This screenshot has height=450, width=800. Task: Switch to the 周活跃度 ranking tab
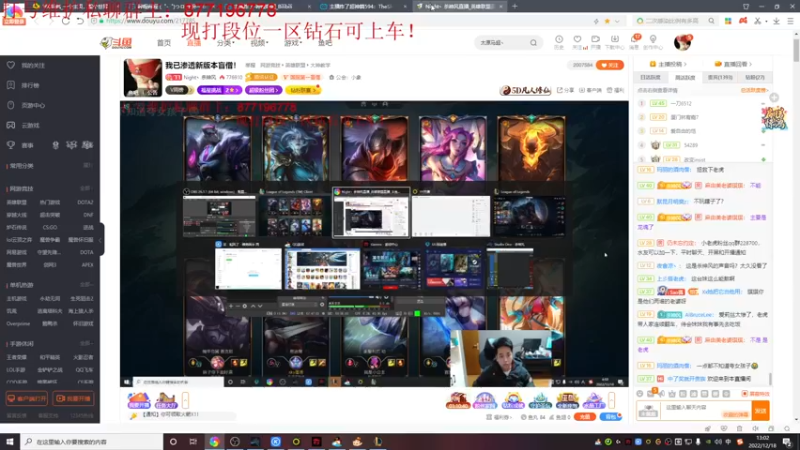click(x=685, y=78)
